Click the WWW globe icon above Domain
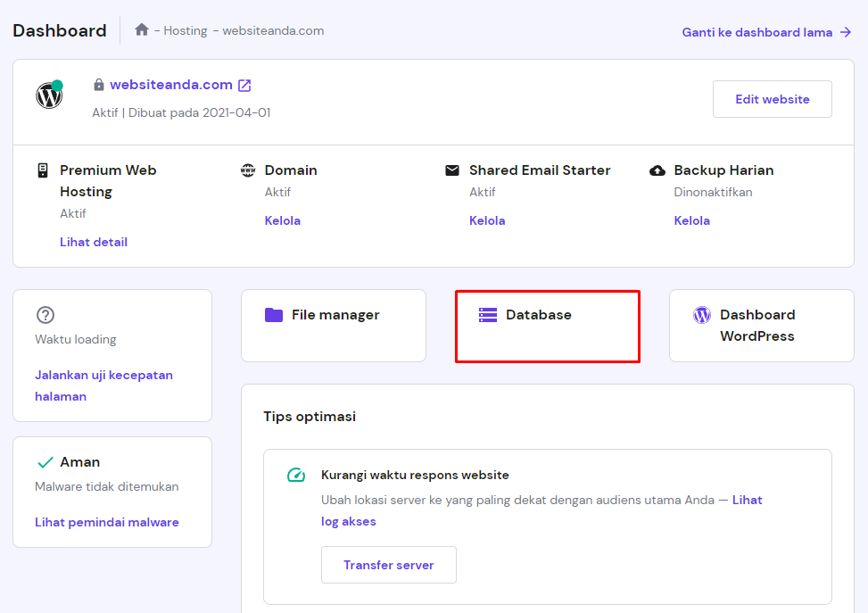 [x=248, y=170]
